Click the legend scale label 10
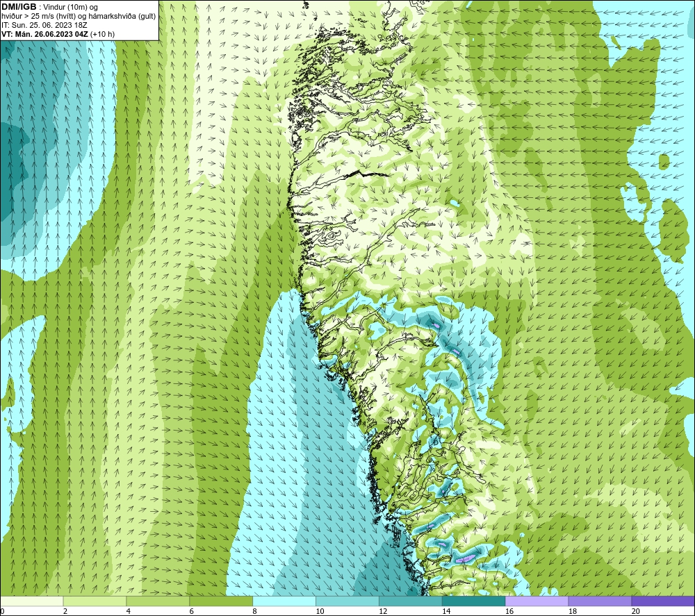 [320, 611]
